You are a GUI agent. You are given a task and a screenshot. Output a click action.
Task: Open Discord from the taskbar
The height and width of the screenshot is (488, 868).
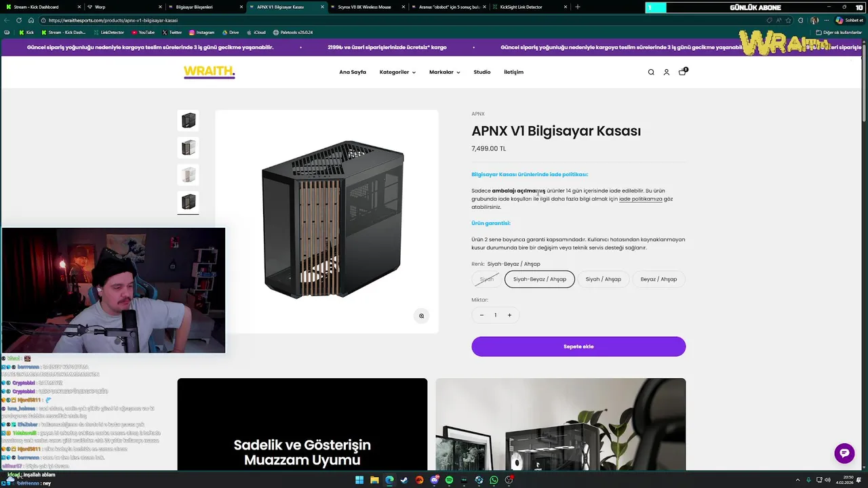coord(435,480)
